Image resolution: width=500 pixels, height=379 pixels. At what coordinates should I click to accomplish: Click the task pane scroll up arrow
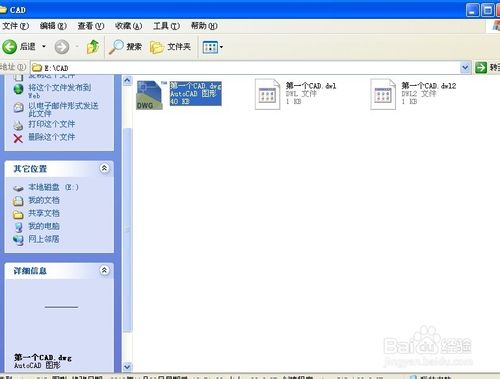(x=127, y=81)
